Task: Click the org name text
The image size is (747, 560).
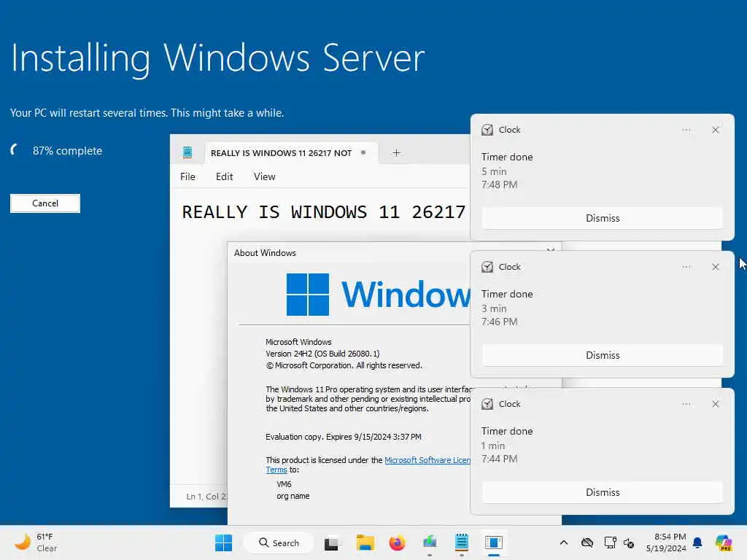Action: [293, 496]
